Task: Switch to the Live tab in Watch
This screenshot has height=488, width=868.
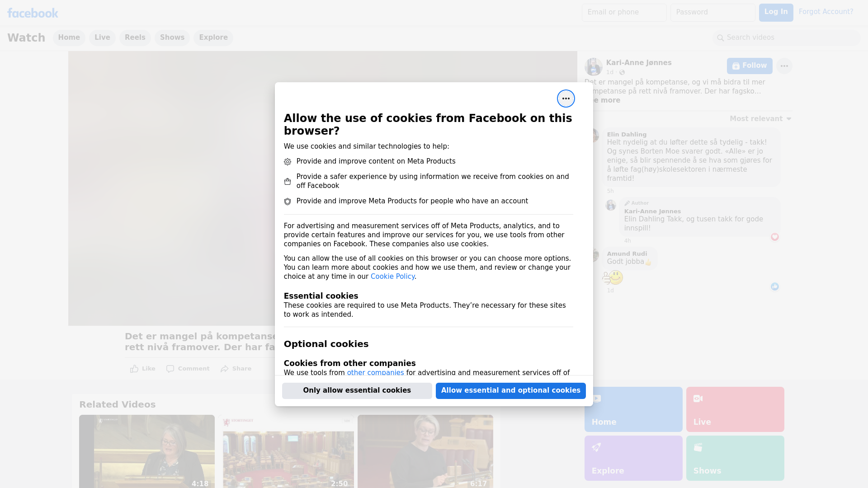Action: 102,38
